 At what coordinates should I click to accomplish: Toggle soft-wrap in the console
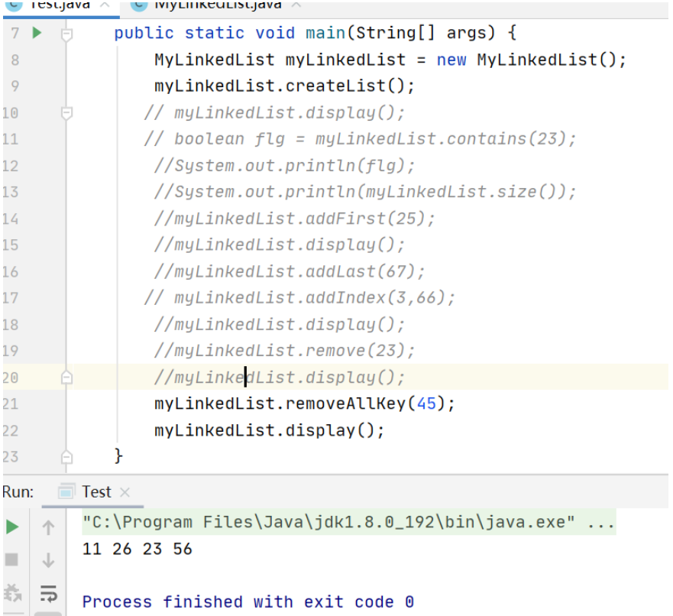48,594
